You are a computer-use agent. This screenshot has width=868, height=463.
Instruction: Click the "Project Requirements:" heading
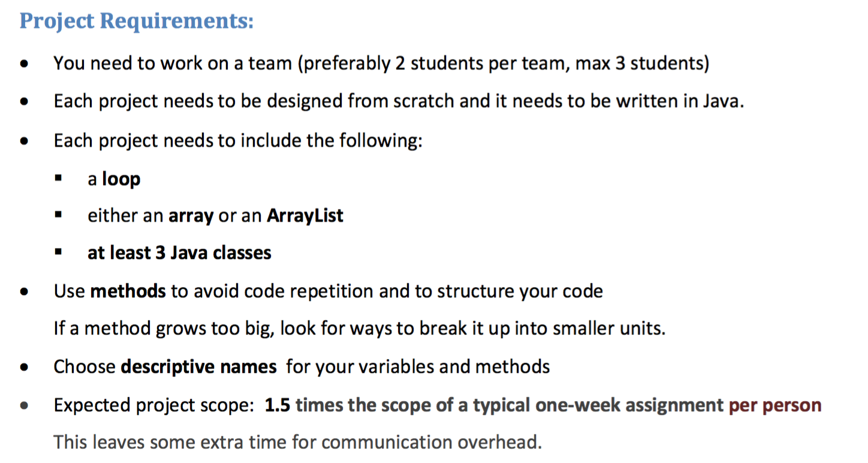tap(137, 21)
